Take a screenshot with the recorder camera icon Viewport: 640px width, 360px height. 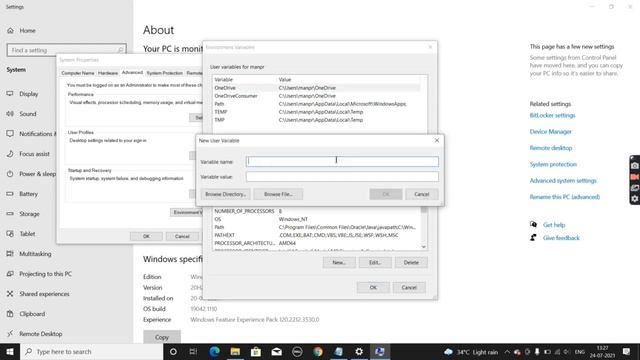[634, 166]
